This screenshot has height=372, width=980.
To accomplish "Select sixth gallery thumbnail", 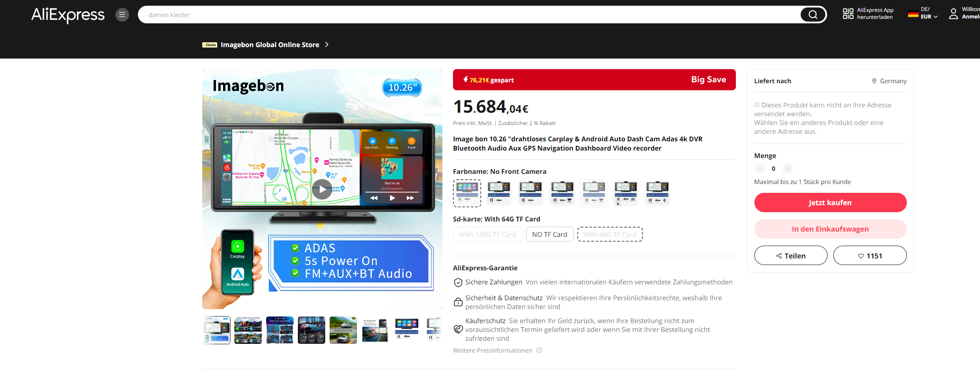I will tap(375, 330).
